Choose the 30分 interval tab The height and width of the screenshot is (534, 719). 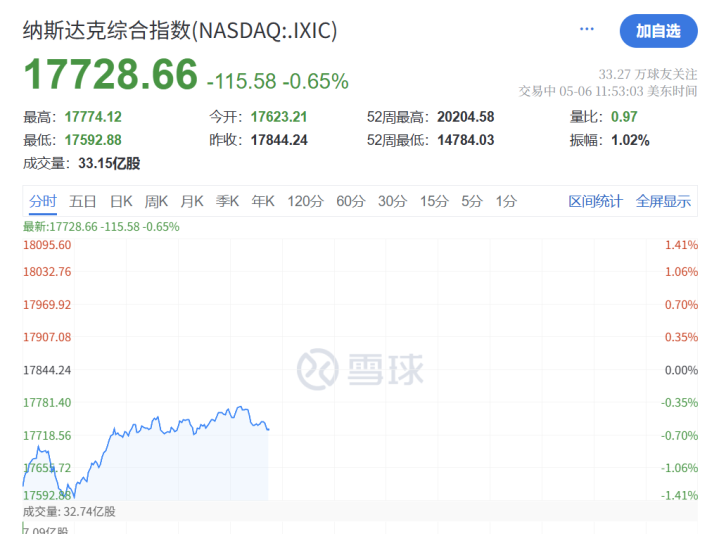point(392,201)
